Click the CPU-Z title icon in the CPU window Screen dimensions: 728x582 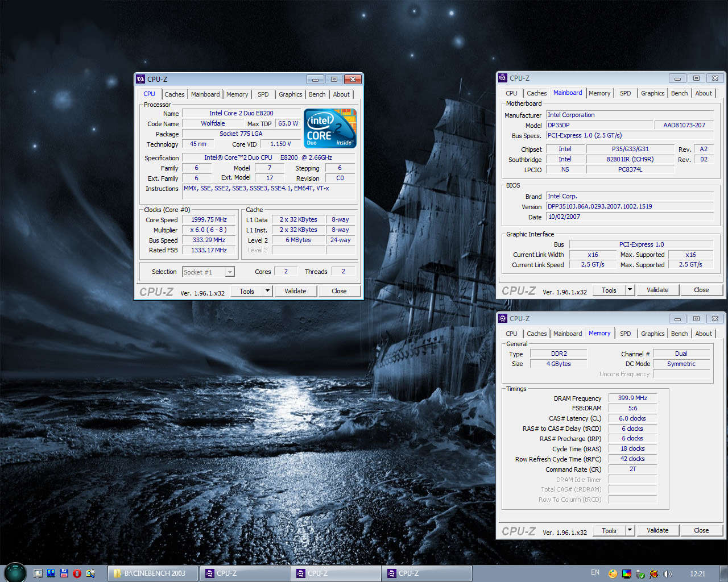coord(140,79)
